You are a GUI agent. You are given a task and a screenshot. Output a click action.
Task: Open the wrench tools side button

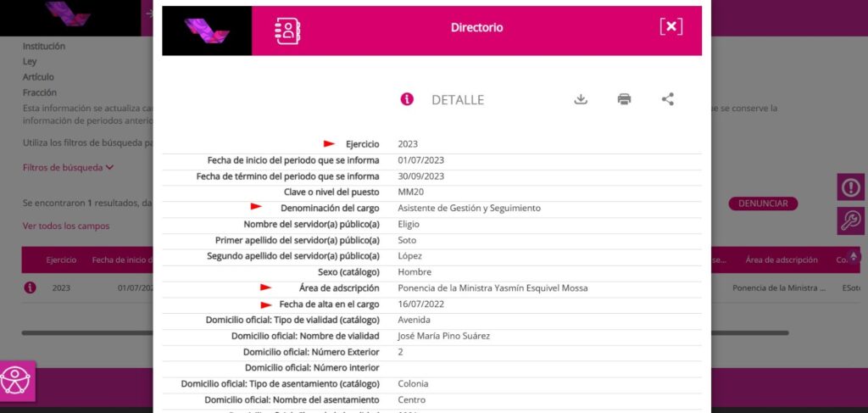pos(850,220)
